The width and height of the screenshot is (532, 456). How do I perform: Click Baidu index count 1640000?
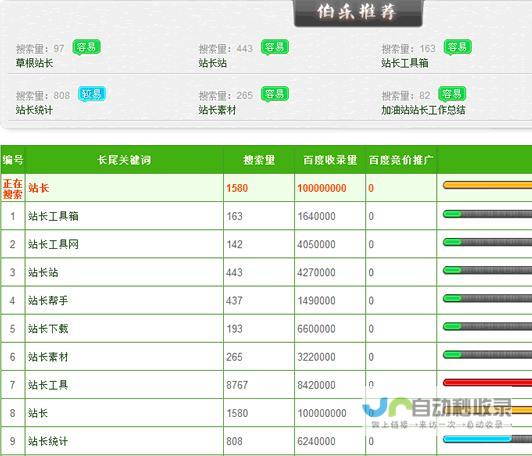click(x=317, y=216)
